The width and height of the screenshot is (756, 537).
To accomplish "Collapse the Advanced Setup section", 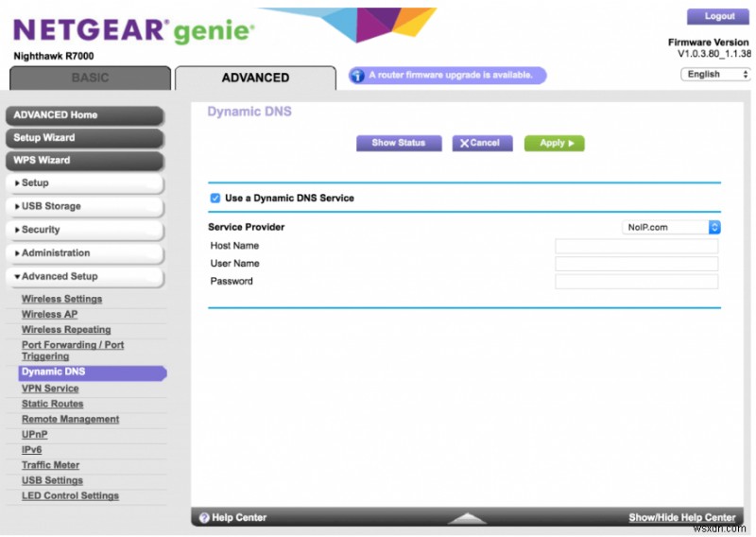I will pos(85,277).
